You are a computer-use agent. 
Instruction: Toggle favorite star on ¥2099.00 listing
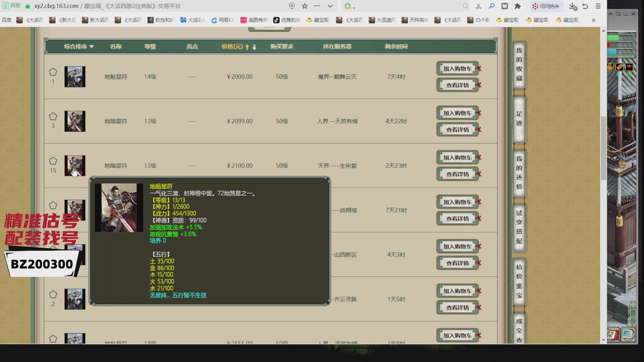pos(53,117)
